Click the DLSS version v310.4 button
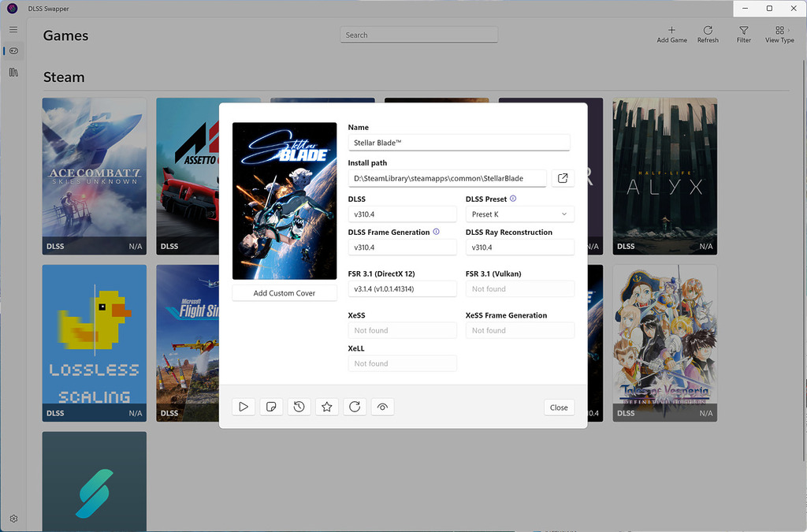This screenshot has height=532, width=807. pyautogui.click(x=403, y=214)
